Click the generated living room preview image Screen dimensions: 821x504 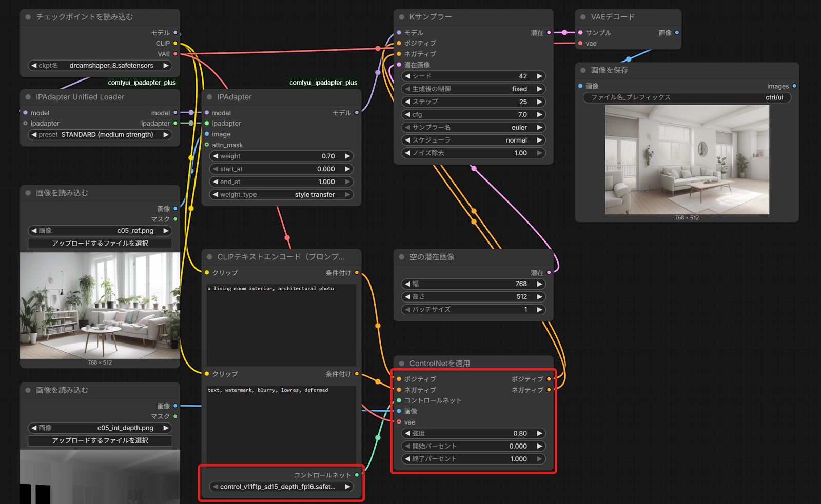click(x=687, y=159)
